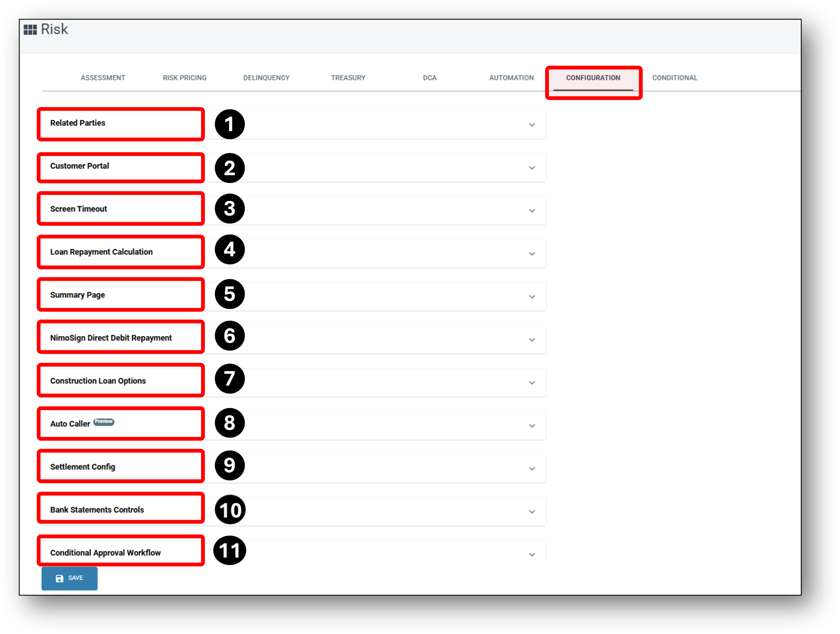Expand Construction Loan Options chevron
This screenshot has width=840, height=634.
click(x=532, y=383)
